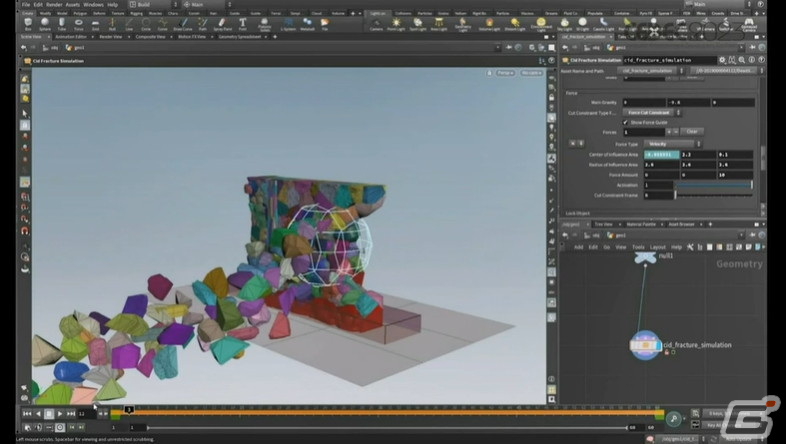Select the cid_fracture_simulation node
The image size is (786, 444).
(x=646, y=345)
